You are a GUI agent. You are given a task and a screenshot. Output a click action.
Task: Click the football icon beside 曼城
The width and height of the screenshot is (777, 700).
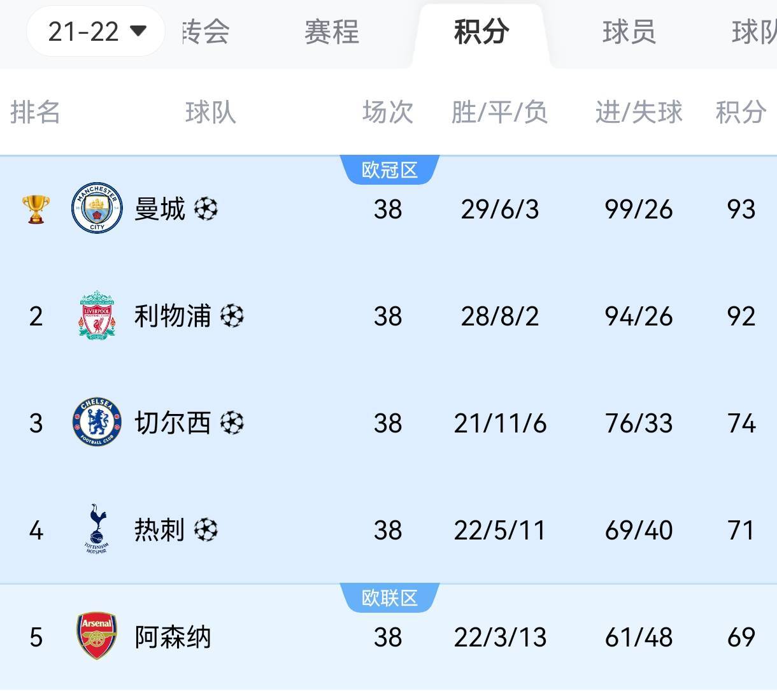pyautogui.click(x=206, y=209)
